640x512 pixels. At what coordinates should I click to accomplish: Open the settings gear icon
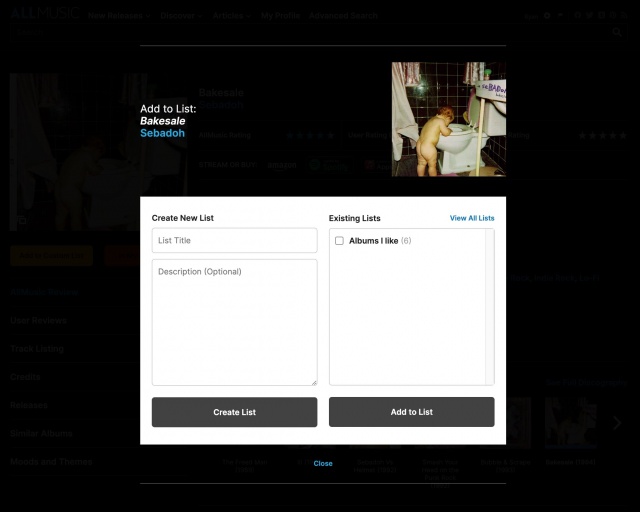tap(547, 16)
